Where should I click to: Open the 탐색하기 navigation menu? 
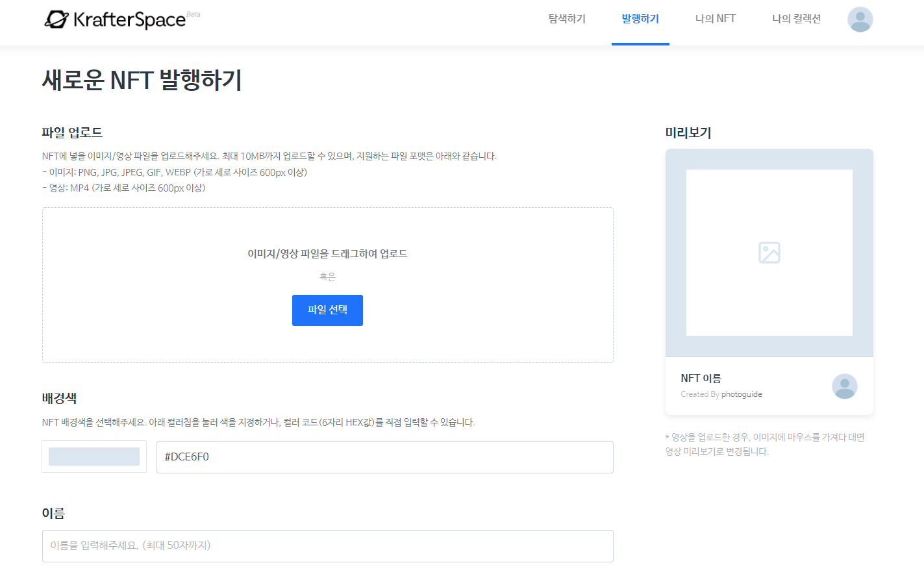click(x=566, y=19)
